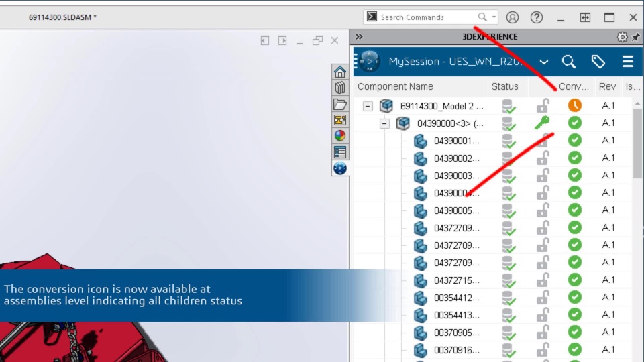Open the Appearances color ball tab
This screenshot has width=644, height=362.
(x=340, y=136)
